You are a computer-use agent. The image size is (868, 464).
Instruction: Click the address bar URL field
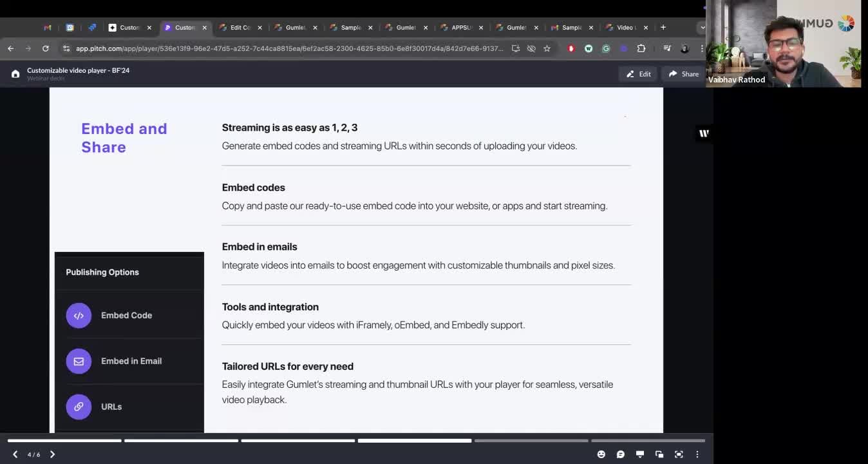(x=288, y=48)
